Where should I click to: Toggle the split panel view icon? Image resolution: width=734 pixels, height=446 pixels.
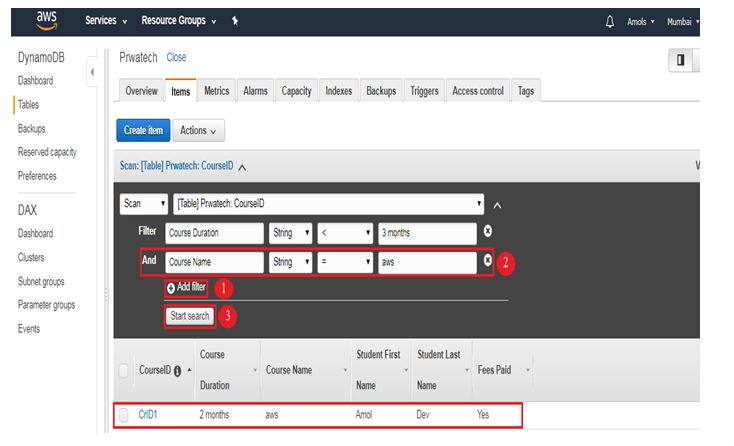pyautogui.click(x=680, y=60)
